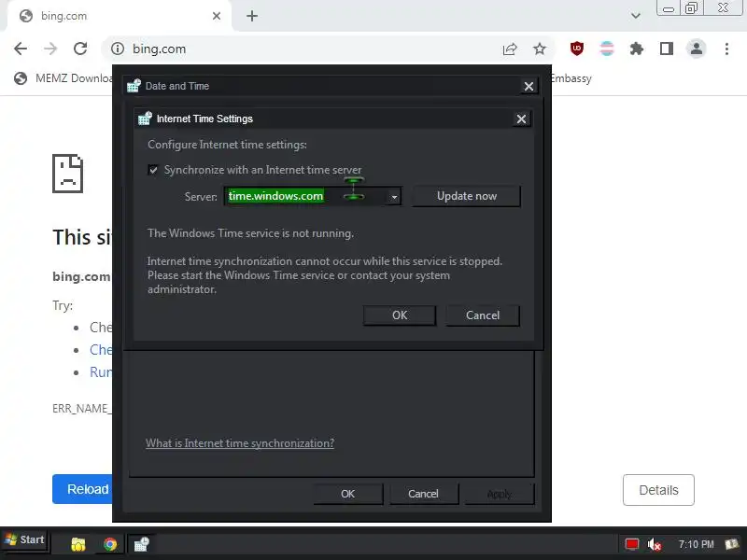Open the Start menu
The height and width of the screenshot is (560, 747).
pos(25,540)
